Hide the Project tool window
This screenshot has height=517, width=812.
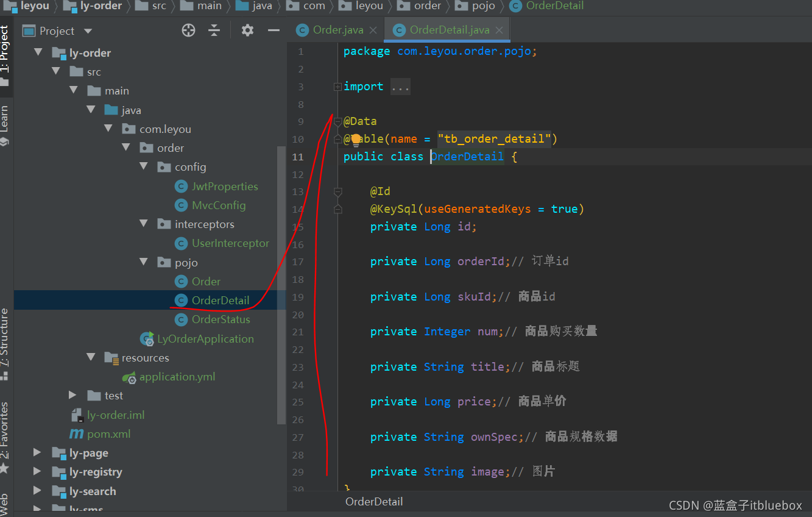tap(274, 30)
